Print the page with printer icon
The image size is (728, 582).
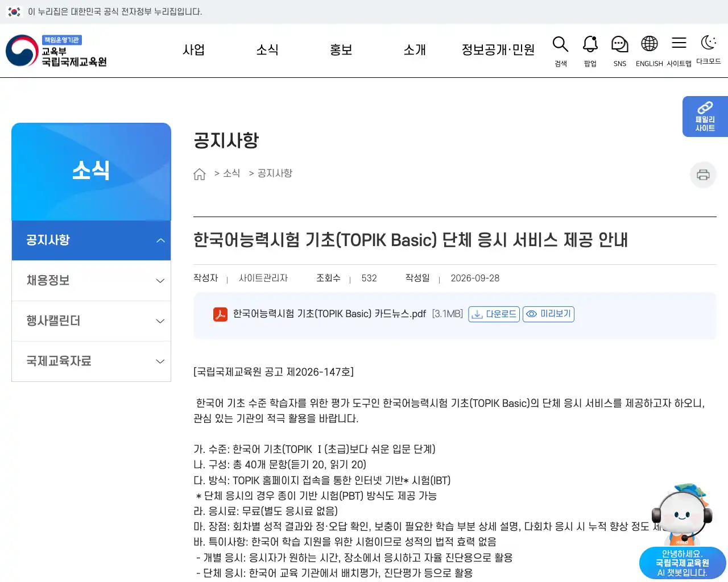[704, 174]
